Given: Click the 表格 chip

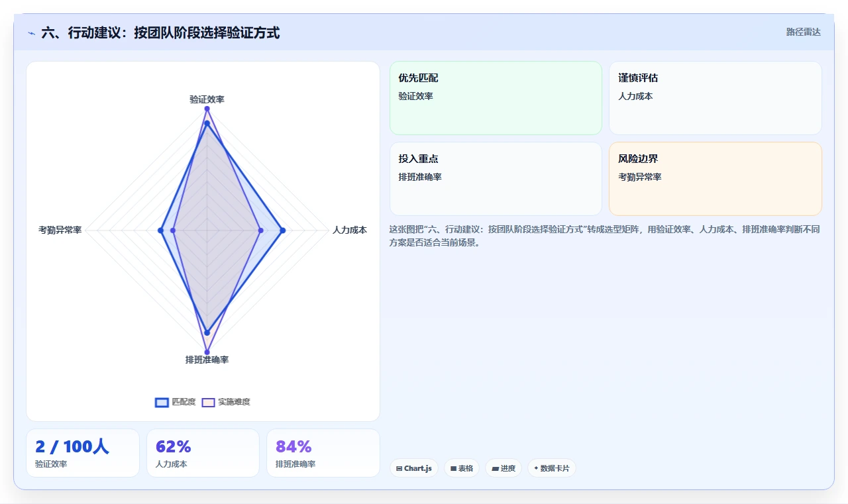Looking at the screenshot, I should (x=462, y=468).
